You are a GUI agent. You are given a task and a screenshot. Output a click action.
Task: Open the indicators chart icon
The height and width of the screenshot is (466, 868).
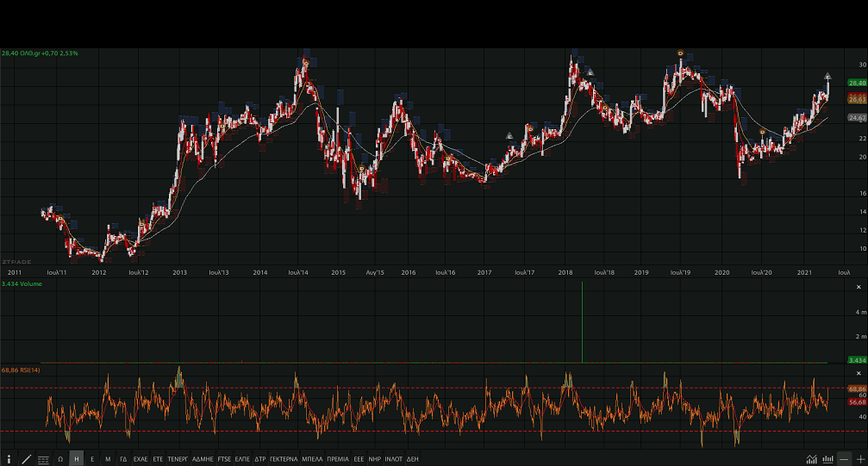pos(811,459)
